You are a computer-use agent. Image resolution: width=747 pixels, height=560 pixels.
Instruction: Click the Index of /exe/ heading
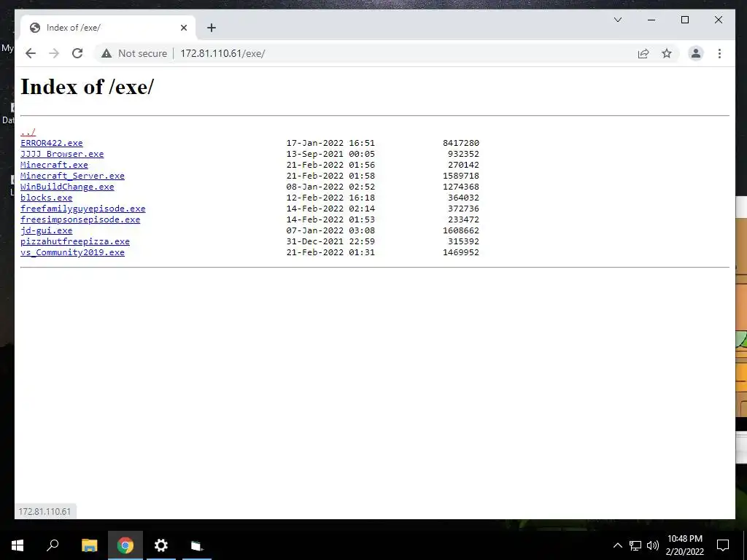coord(88,87)
